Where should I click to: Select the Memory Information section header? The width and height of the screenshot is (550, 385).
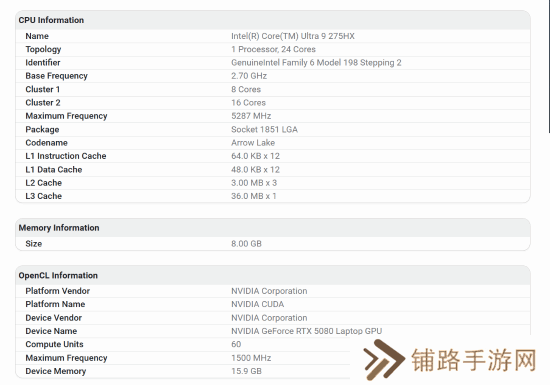point(59,228)
